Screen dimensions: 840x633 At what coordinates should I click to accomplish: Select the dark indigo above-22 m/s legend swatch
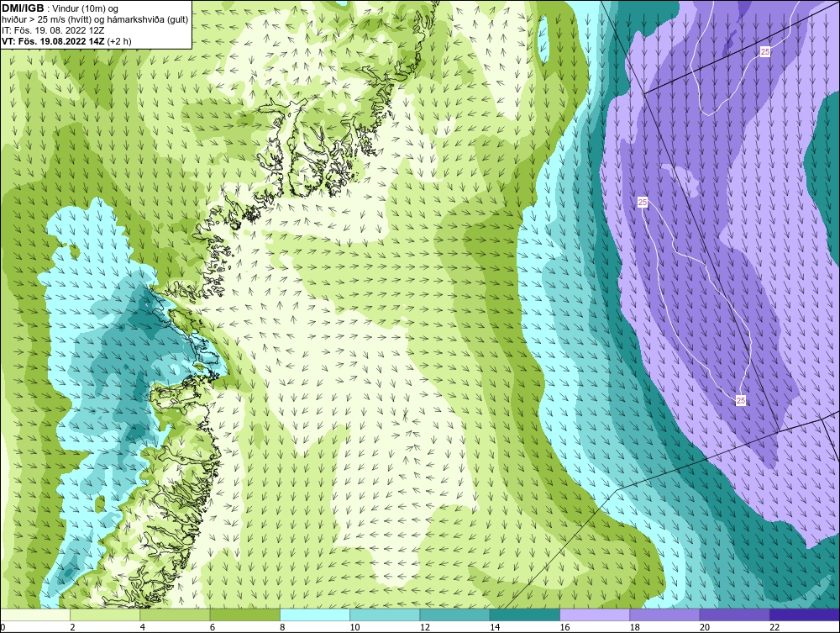click(x=805, y=615)
